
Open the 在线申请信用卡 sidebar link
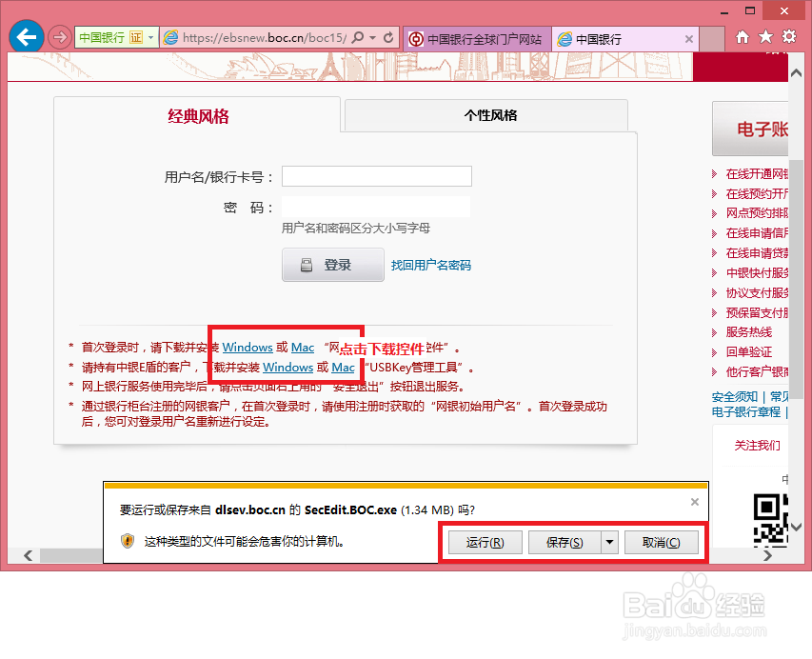coord(757,233)
